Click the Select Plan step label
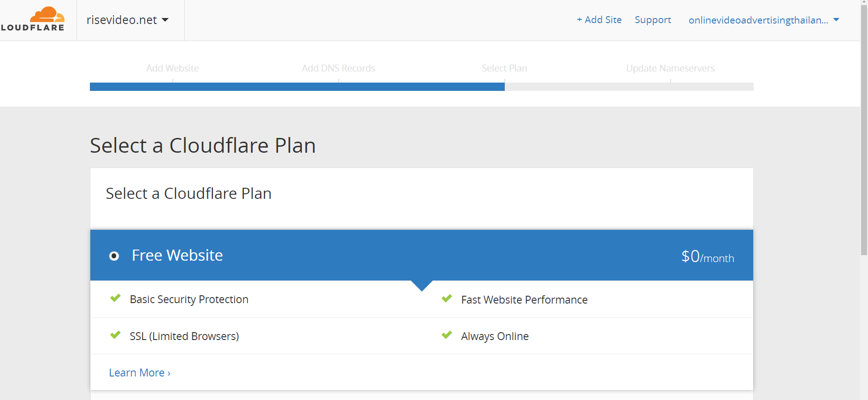This screenshot has width=868, height=400. pyautogui.click(x=504, y=68)
